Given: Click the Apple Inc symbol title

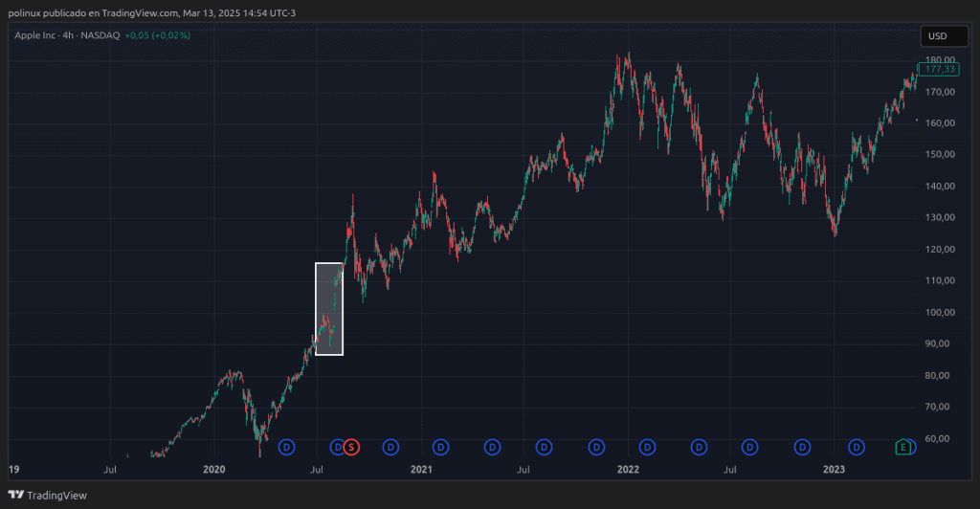Looking at the screenshot, I should click(x=67, y=35).
